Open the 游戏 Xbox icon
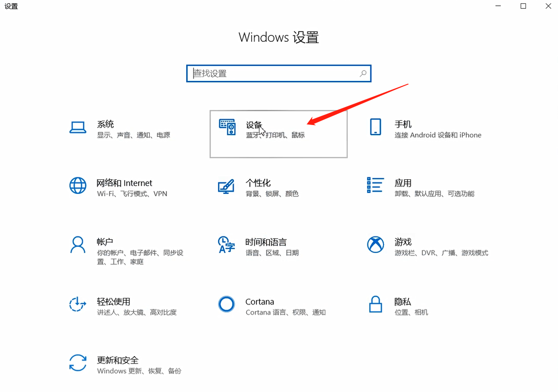 click(375, 245)
